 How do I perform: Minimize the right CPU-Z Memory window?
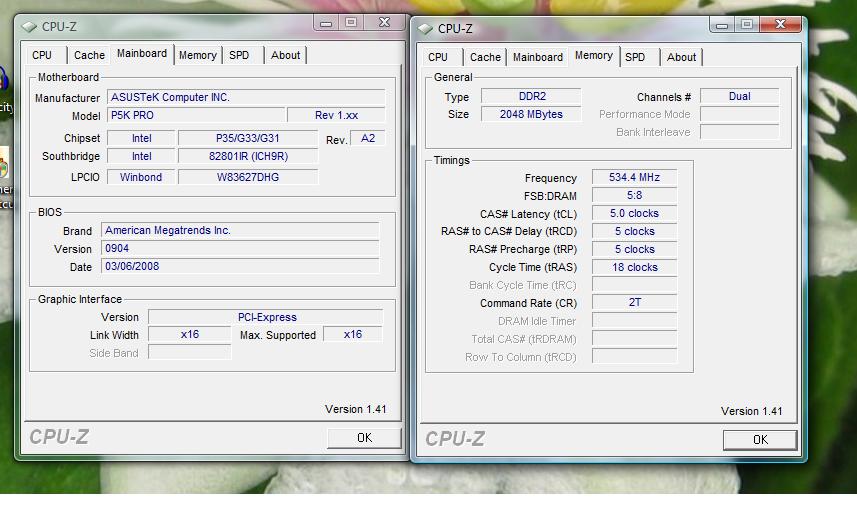[x=723, y=25]
